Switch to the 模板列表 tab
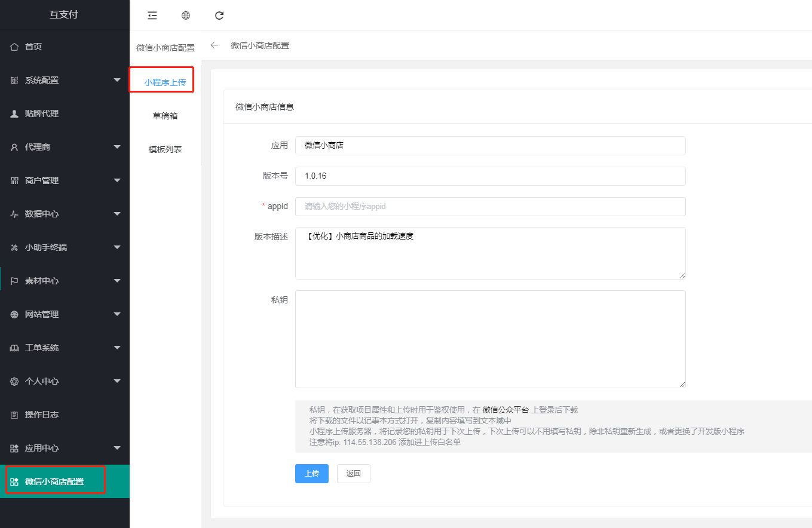The image size is (812, 528). [x=165, y=149]
